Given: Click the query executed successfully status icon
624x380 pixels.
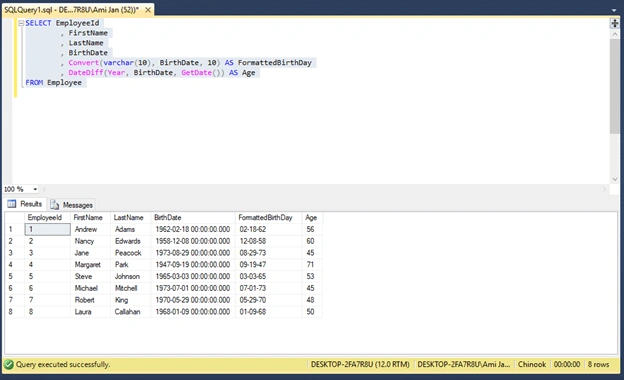Looking at the screenshot, I should pos(8,364).
